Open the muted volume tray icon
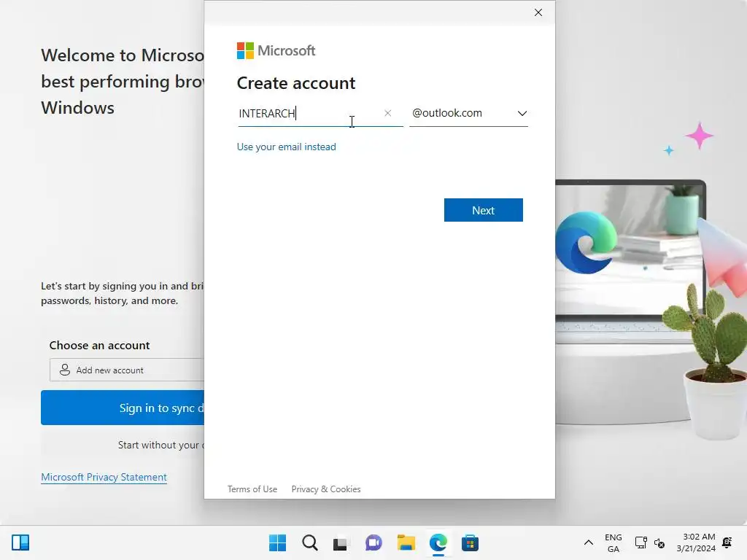The width and height of the screenshot is (747, 560). pos(659,542)
